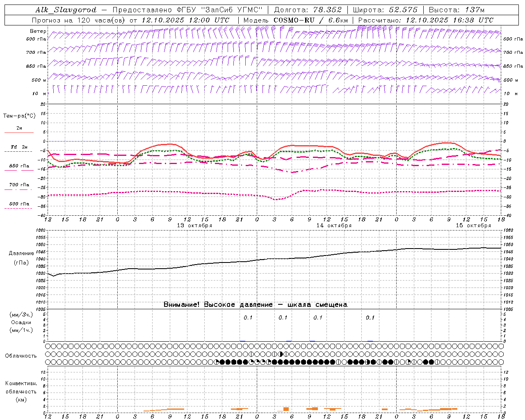
Task: Click the 15 октября date label
Action: coord(473,226)
